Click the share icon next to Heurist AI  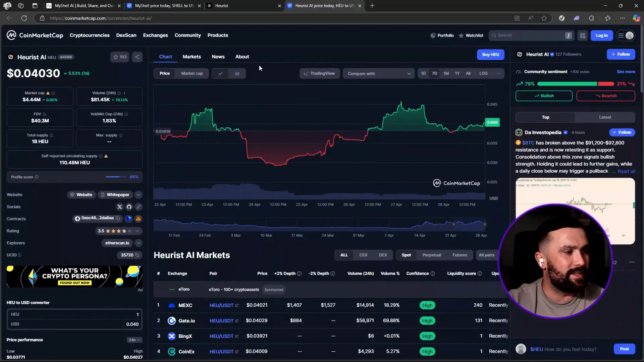(x=137, y=57)
